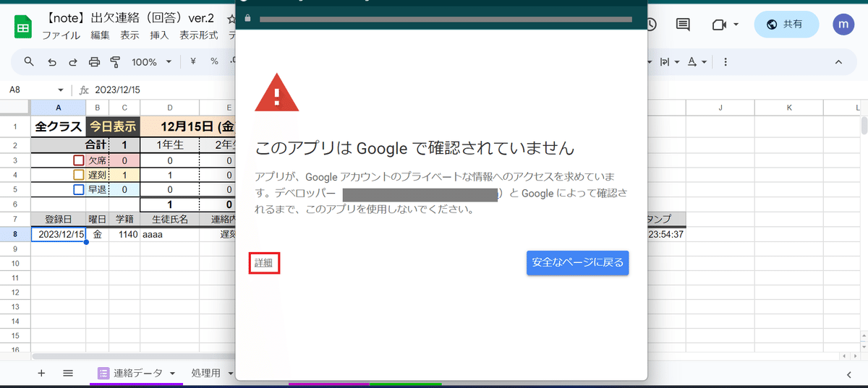This screenshot has width=868, height=388.
Task: Apply percent format
Action: click(x=214, y=62)
